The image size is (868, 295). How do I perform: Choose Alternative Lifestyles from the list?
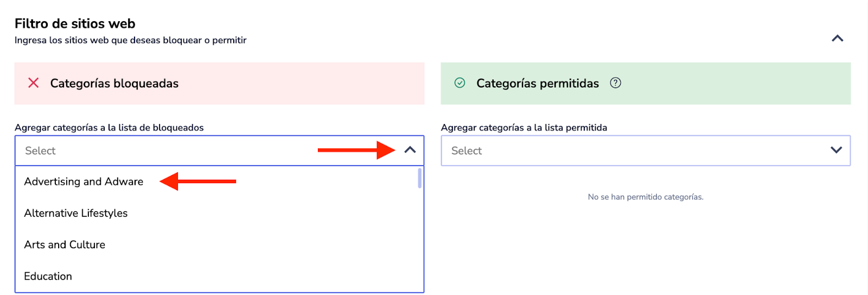[x=76, y=213]
